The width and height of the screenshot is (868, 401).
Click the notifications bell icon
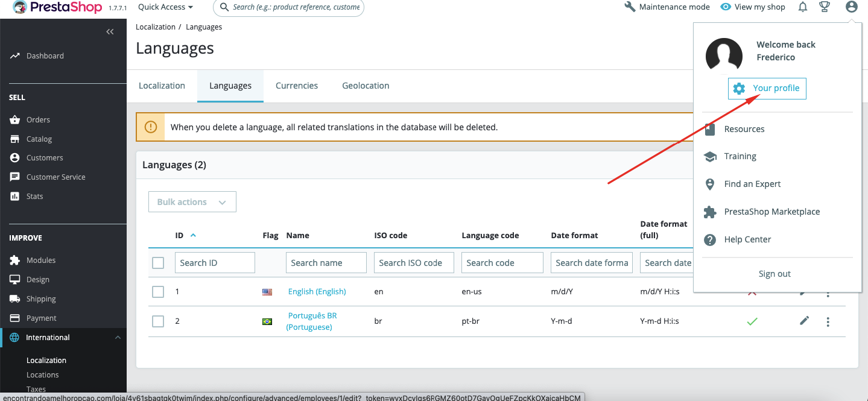pyautogui.click(x=803, y=7)
